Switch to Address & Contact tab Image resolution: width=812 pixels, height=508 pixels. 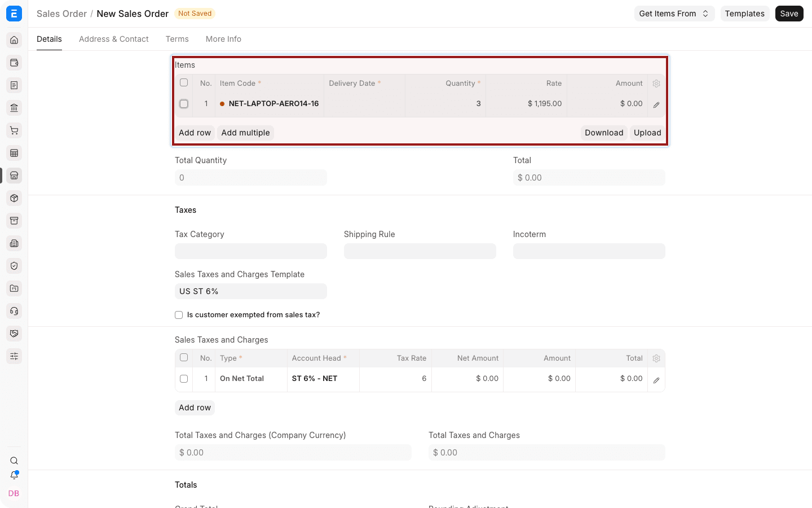[x=114, y=39]
